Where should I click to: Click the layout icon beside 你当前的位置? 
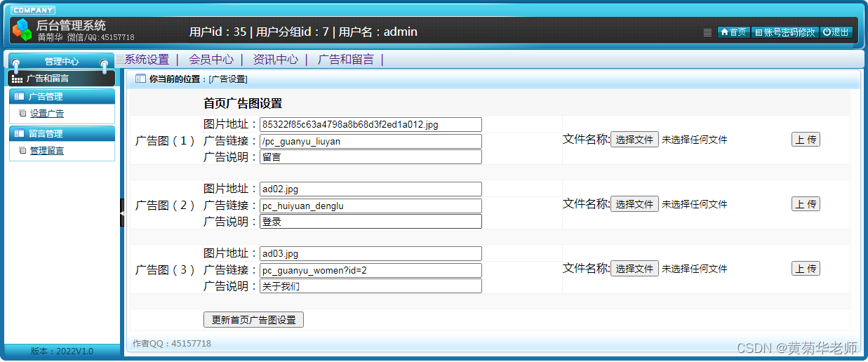[x=140, y=79]
